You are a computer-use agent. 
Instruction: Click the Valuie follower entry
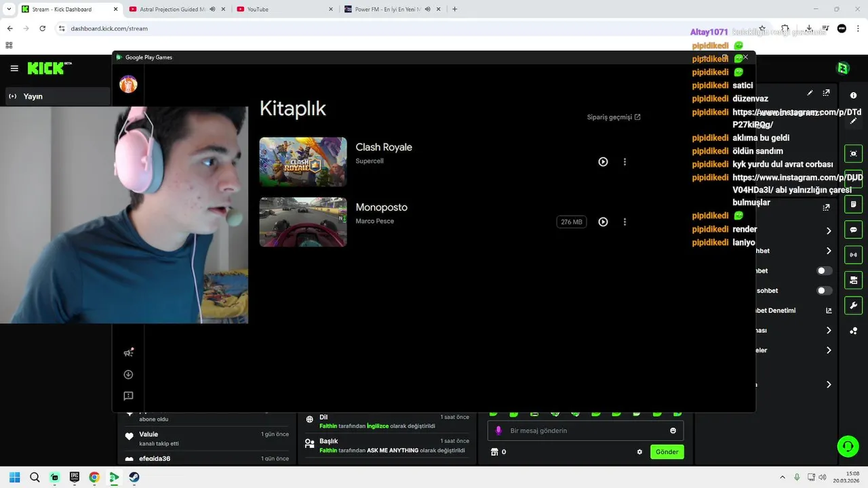point(208,439)
